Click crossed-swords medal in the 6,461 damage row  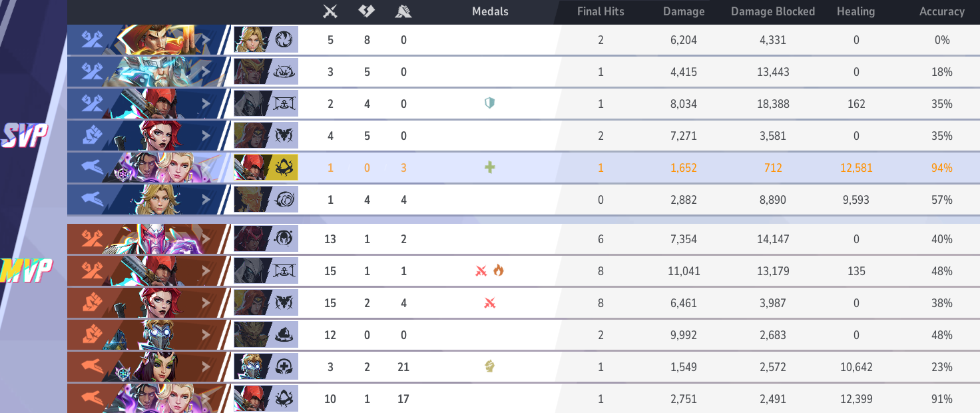point(490,303)
